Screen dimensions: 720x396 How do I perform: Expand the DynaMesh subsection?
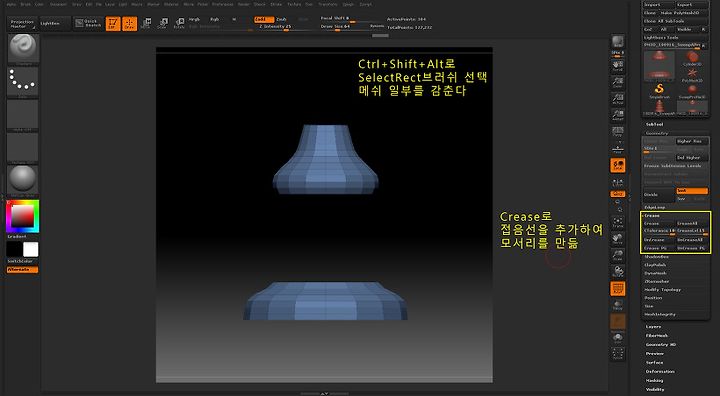click(655, 273)
